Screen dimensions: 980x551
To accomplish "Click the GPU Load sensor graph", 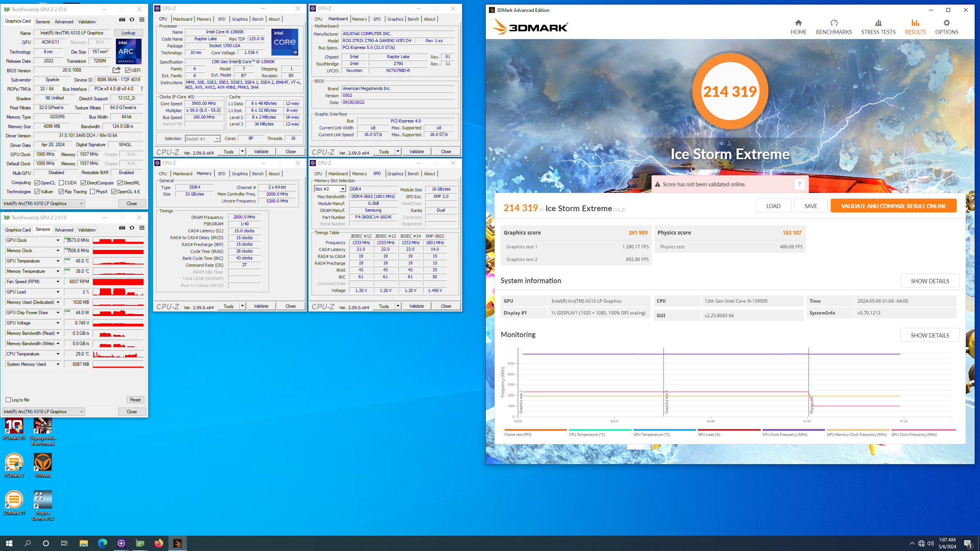I will point(118,292).
